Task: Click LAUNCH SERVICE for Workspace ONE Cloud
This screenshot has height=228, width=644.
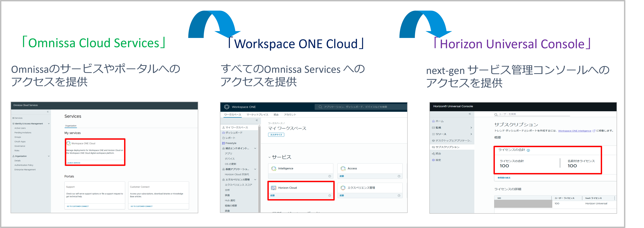Action: (74, 163)
